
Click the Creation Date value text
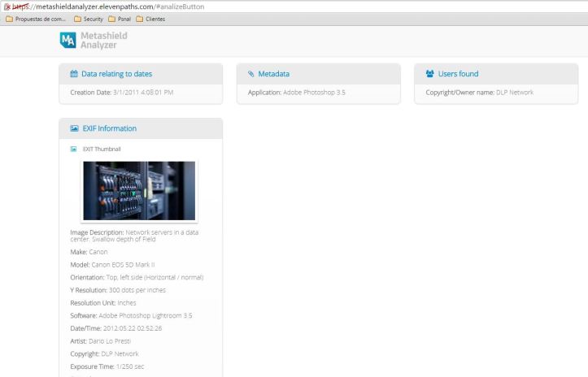(x=143, y=93)
